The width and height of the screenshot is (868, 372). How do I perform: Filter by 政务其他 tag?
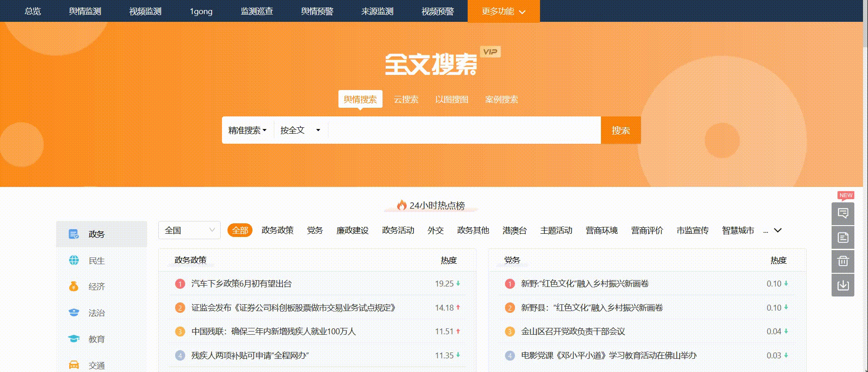pyautogui.click(x=473, y=231)
